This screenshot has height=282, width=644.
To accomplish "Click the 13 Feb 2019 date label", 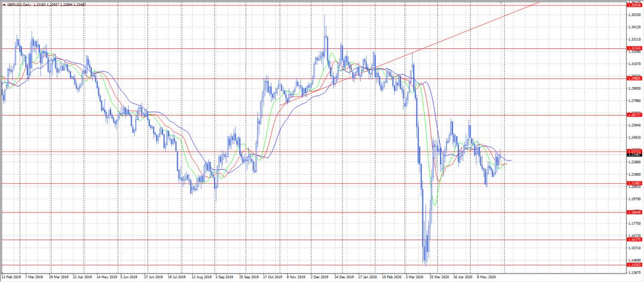I will click(x=11, y=278).
